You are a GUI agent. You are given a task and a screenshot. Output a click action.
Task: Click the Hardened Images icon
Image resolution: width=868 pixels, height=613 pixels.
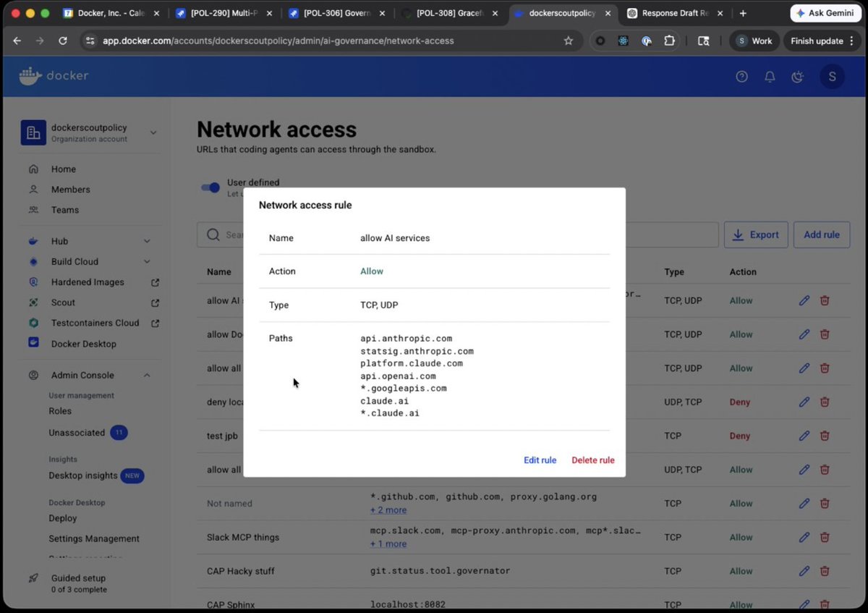point(33,282)
